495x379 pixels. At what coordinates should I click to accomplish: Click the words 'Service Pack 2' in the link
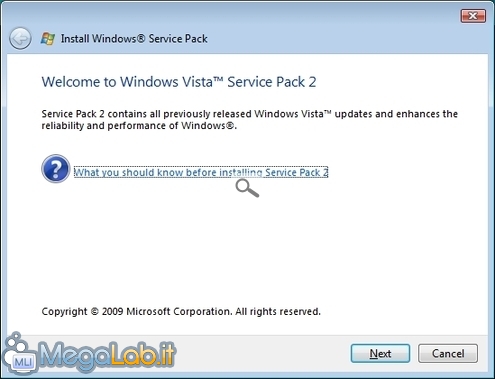tap(297, 172)
